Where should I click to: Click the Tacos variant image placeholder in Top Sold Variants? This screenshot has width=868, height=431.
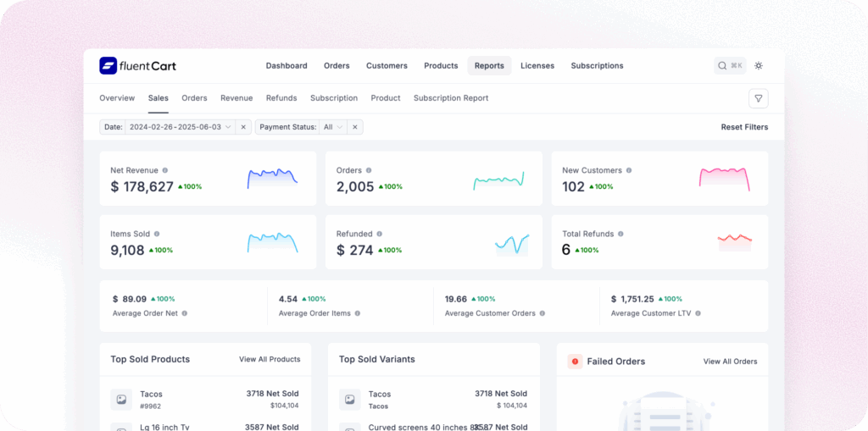tap(350, 400)
